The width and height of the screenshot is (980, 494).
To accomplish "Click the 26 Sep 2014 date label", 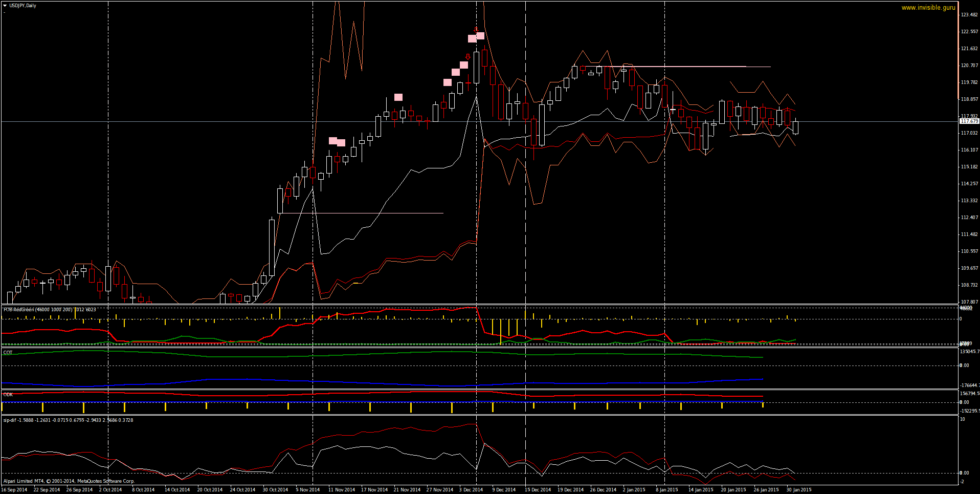I will coord(79,489).
